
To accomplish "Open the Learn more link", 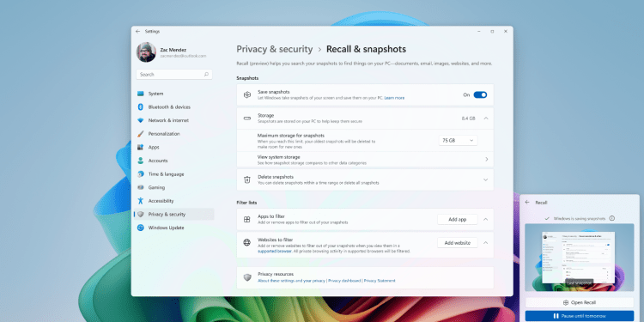I will (x=394, y=98).
